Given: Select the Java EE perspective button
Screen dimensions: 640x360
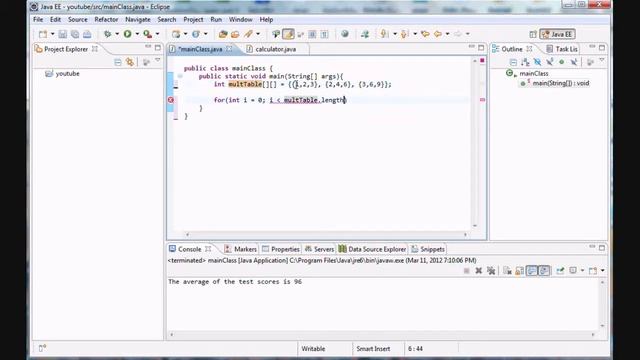Looking at the screenshot, I should [558, 35].
